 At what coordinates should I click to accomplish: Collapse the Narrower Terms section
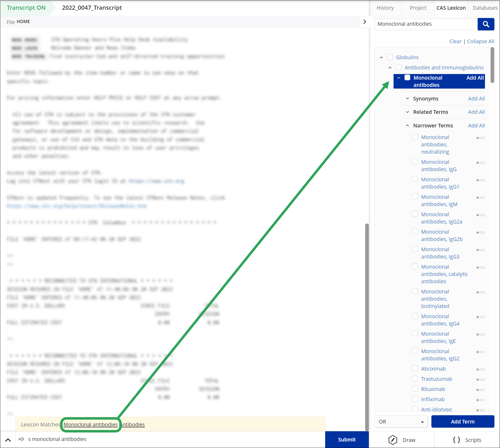point(408,125)
